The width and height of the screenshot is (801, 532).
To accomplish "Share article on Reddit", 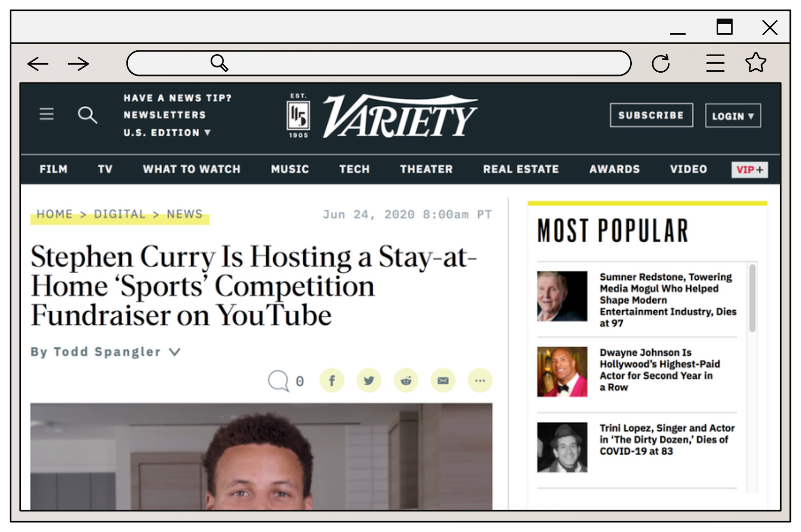I will pos(406,380).
